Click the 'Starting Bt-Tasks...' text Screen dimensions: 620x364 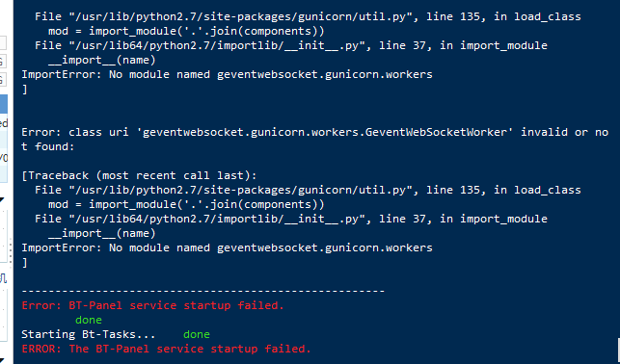(x=88, y=334)
